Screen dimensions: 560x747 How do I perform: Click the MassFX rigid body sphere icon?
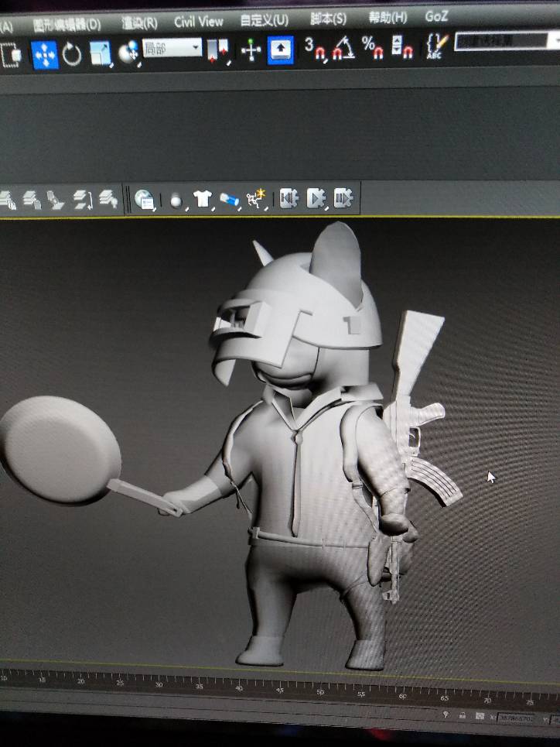point(176,200)
